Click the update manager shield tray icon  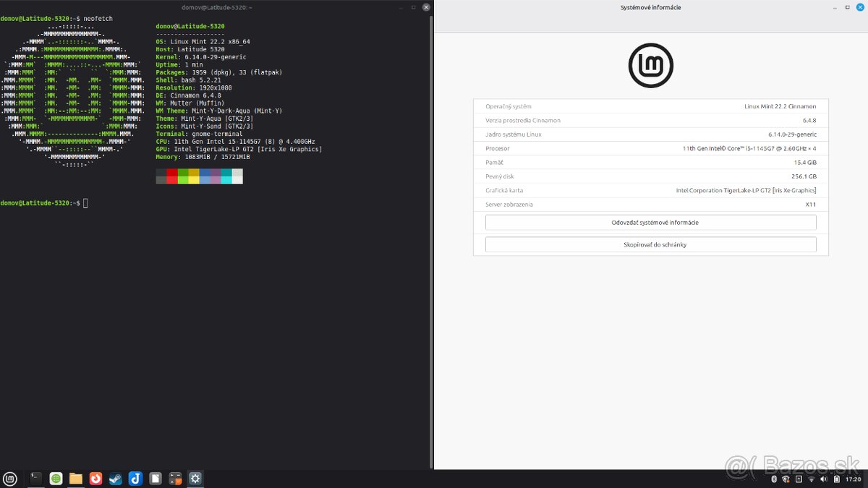(x=786, y=479)
